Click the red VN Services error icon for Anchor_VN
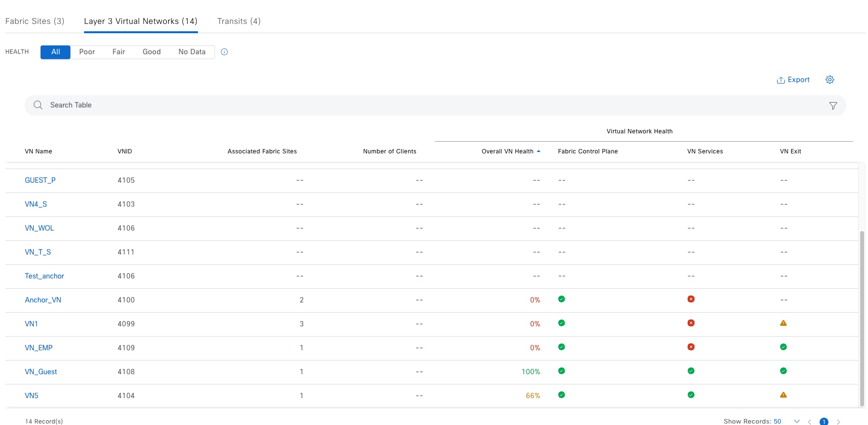Screen dimensions: 868x425 [691, 299]
